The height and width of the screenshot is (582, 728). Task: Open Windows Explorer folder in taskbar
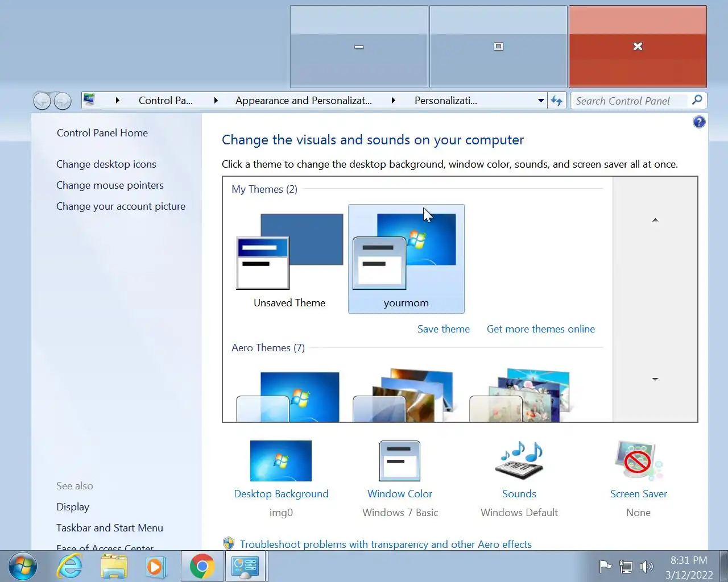coord(114,567)
